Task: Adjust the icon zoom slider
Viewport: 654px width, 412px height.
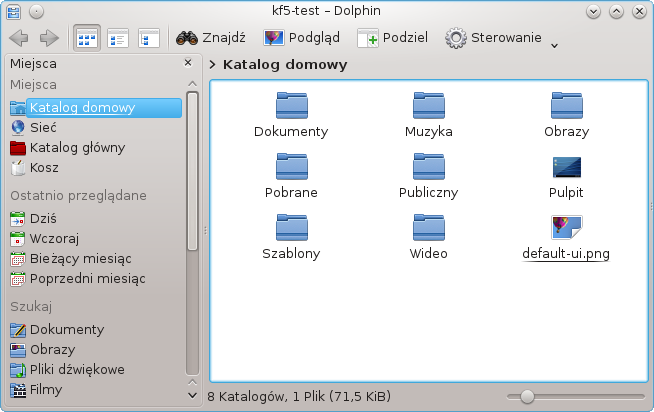Action: [x=527, y=397]
